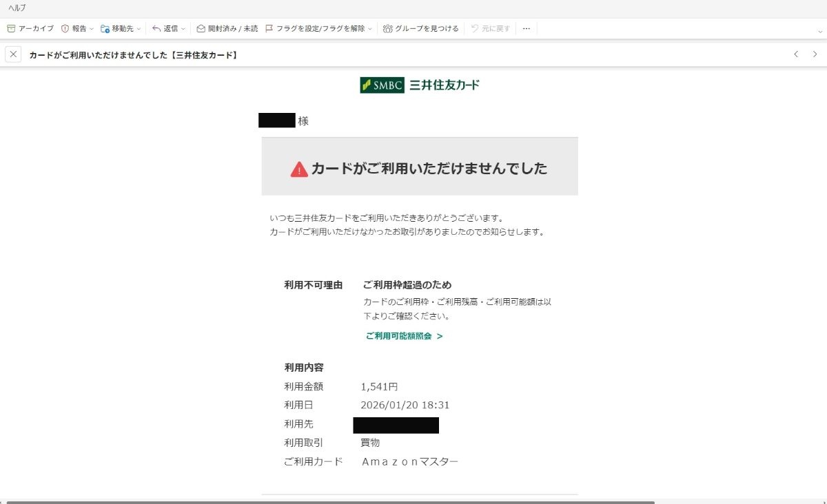This screenshot has width=827, height=504.
Task: Click the Reply (返信) arrow icon
Action: (x=156, y=29)
